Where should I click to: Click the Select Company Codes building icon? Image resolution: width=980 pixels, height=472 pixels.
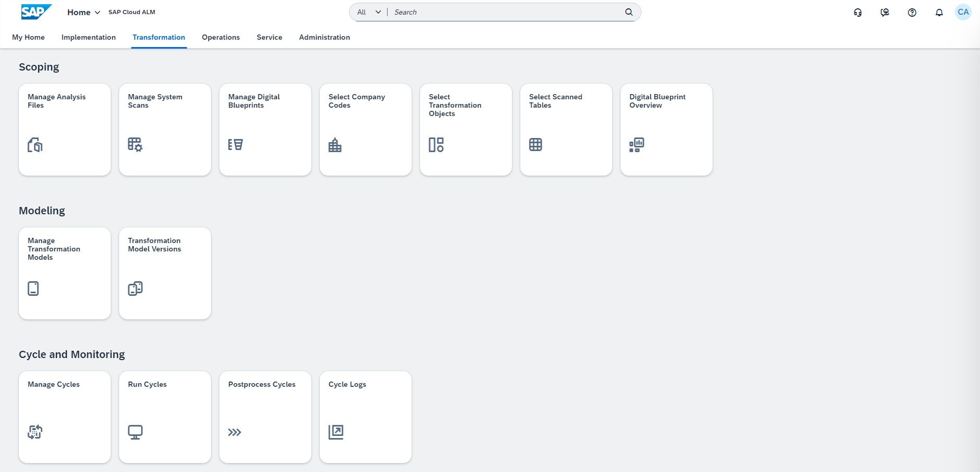point(335,145)
